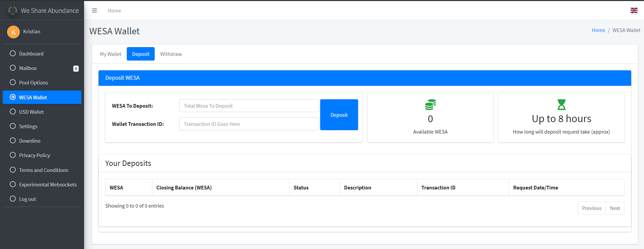The width and height of the screenshot is (644, 249).
Task: Click the Kristian username link
Action: tap(32, 31)
